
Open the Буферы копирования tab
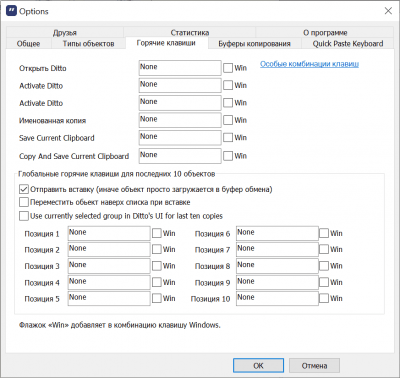[x=254, y=44]
